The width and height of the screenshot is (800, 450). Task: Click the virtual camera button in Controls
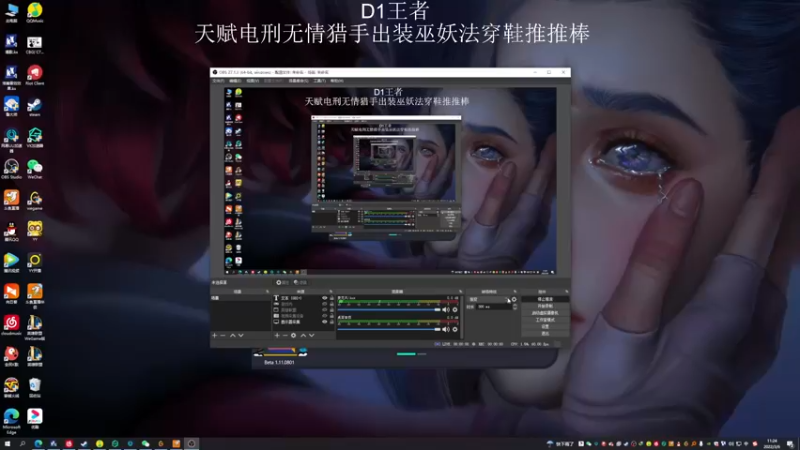pos(545,313)
